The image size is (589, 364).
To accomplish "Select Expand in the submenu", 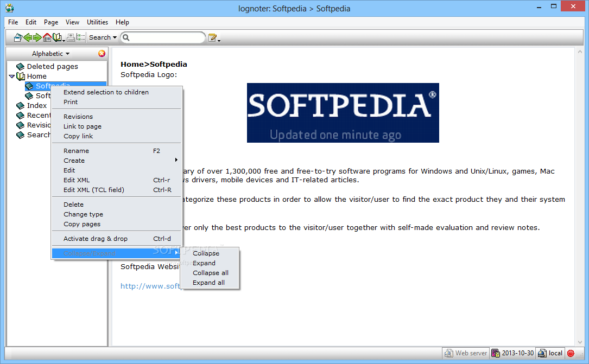I will click(x=210, y=263).
